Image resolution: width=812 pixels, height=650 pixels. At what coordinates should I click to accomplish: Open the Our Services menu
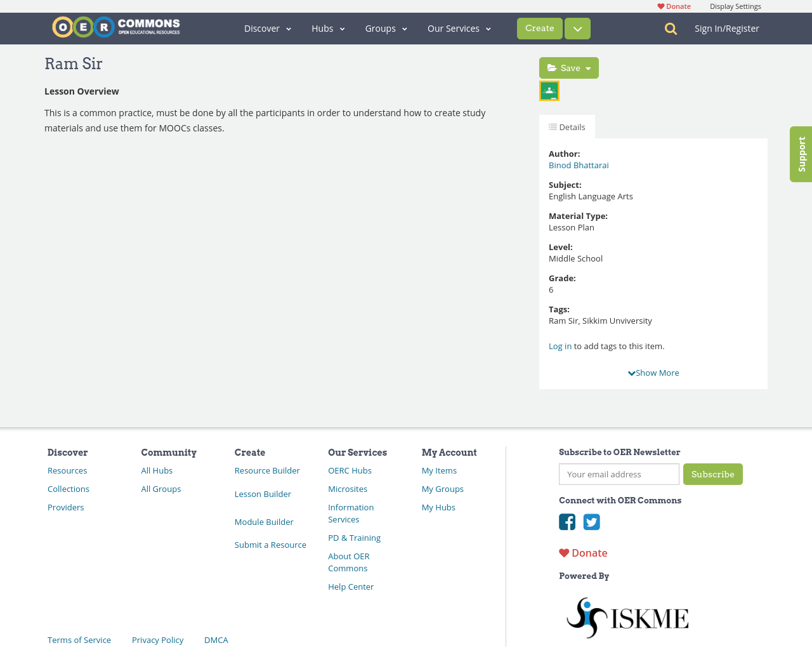tap(459, 29)
